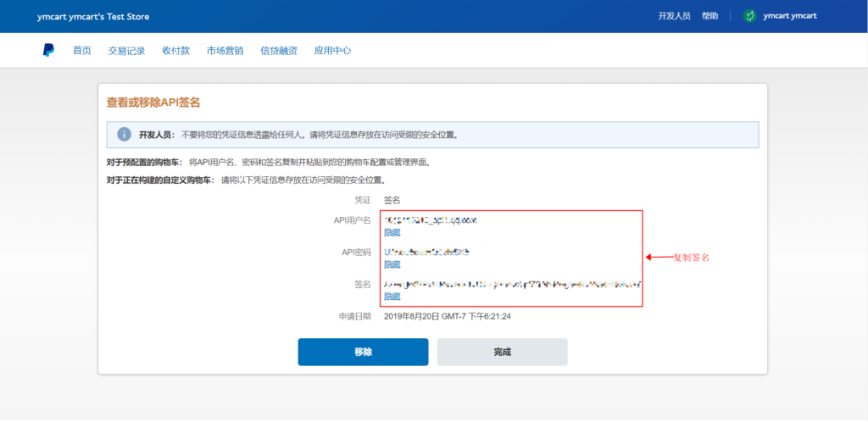Go to the 首页 tab
The image size is (868, 422).
click(81, 51)
